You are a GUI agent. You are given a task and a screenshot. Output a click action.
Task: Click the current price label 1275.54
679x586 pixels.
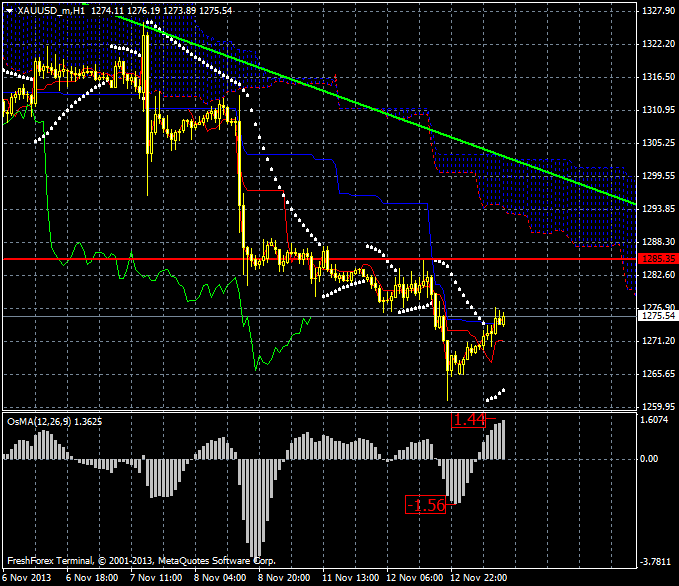coord(656,316)
